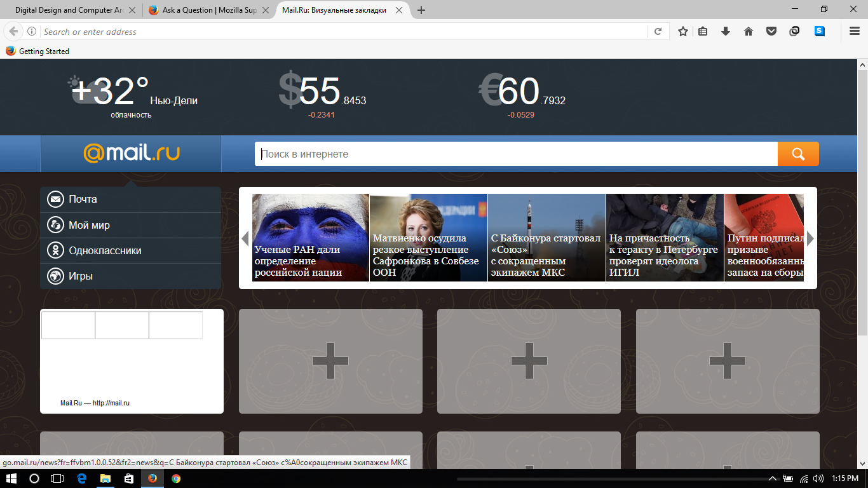The width and height of the screenshot is (868, 488).
Task: Click the Pocket icon in the toolbar
Action: point(771,31)
